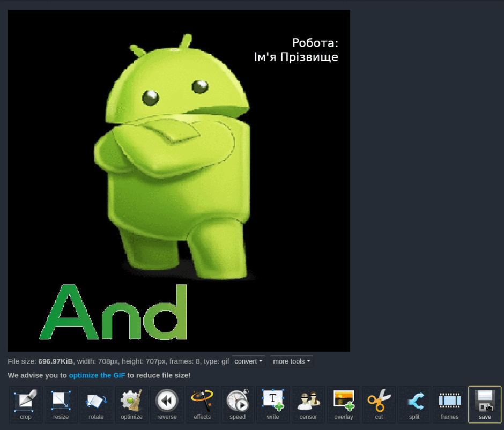This screenshot has width=504, height=430.
Task: Choose the split tool
Action: (x=414, y=404)
